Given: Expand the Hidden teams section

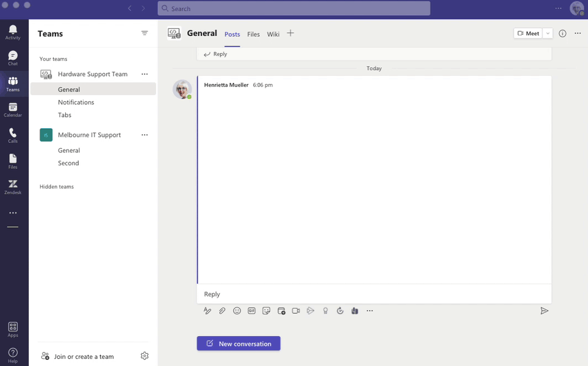Looking at the screenshot, I should point(57,187).
